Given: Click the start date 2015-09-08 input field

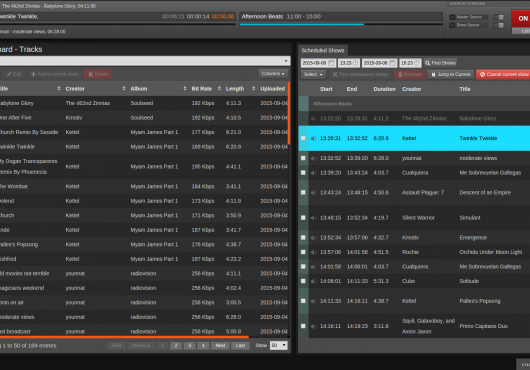Looking at the screenshot, I should point(318,63).
